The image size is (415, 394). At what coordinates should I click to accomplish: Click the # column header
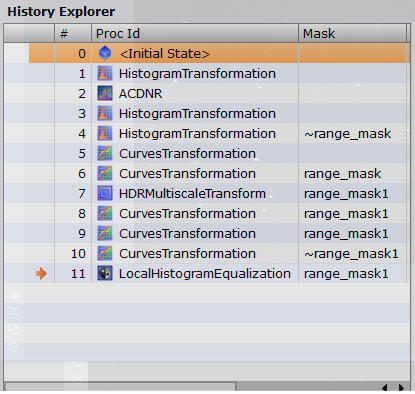tap(73, 33)
